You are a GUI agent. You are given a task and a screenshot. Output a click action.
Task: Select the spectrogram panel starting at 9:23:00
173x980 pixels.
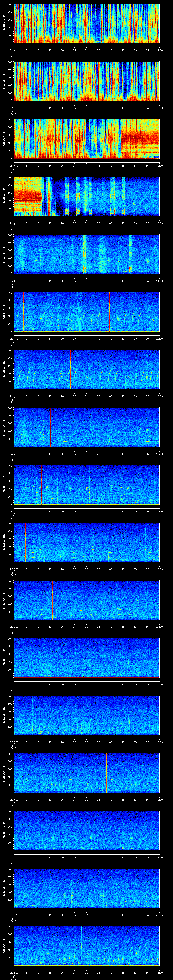(x=87, y=427)
